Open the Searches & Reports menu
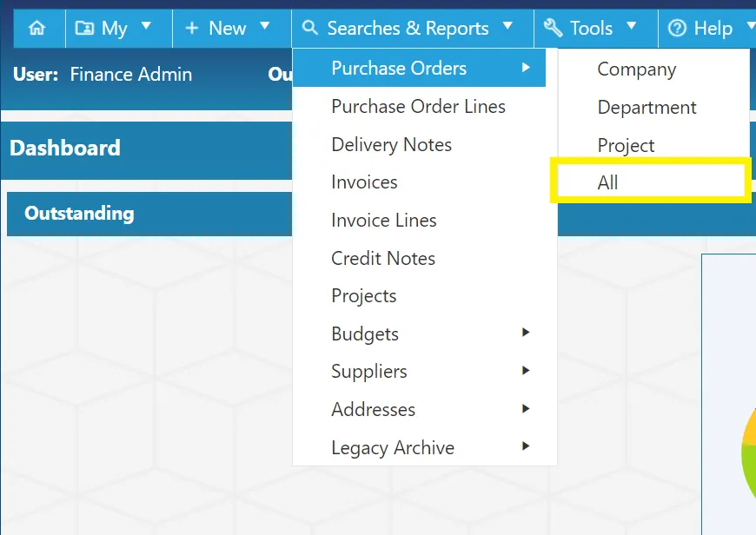756x535 pixels. pyautogui.click(x=413, y=28)
